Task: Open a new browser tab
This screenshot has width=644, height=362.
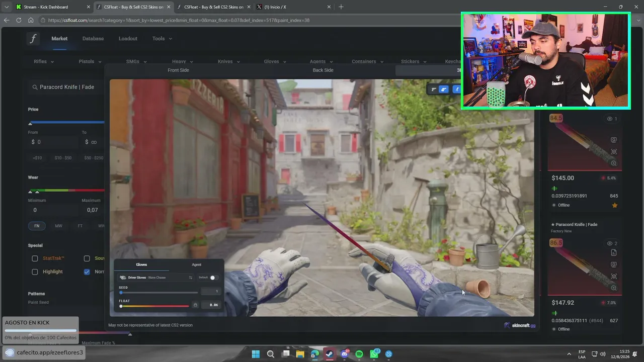Action: (341, 7)
